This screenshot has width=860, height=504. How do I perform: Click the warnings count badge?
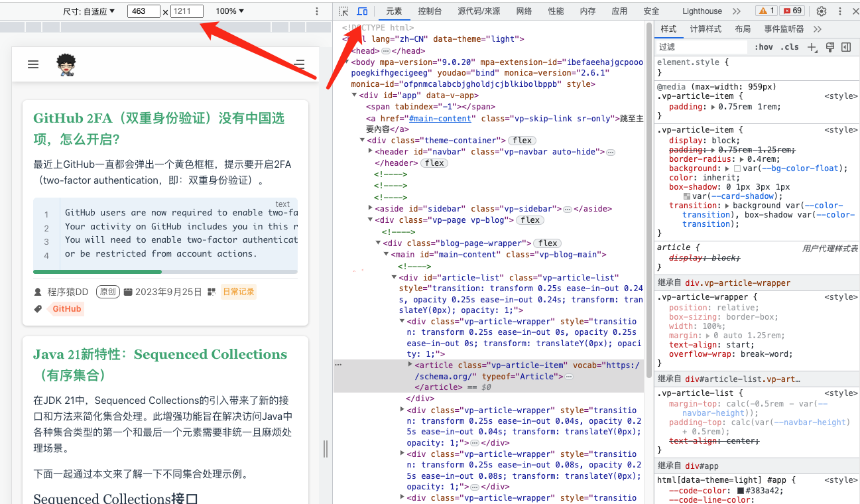click(766, 11)
